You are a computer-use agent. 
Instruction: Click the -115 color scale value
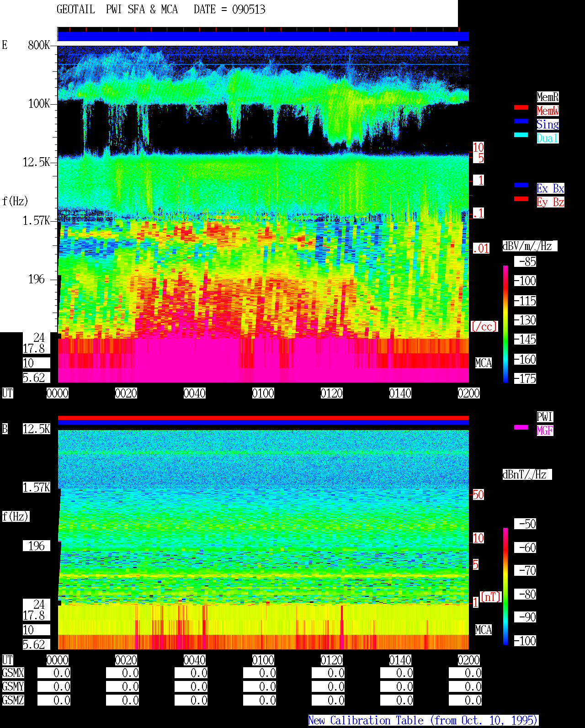click(525, 301)
